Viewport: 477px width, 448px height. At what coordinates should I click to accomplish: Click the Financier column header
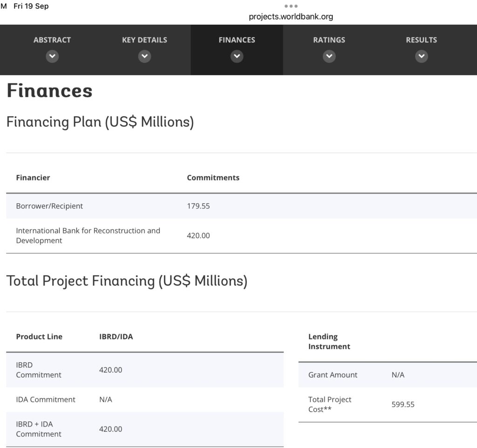tap(33, 178)
